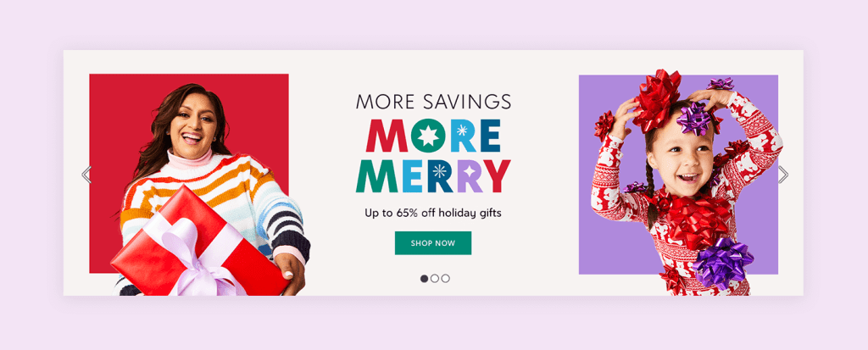Click the next slide right chevron arrow

tap(782, 175)
